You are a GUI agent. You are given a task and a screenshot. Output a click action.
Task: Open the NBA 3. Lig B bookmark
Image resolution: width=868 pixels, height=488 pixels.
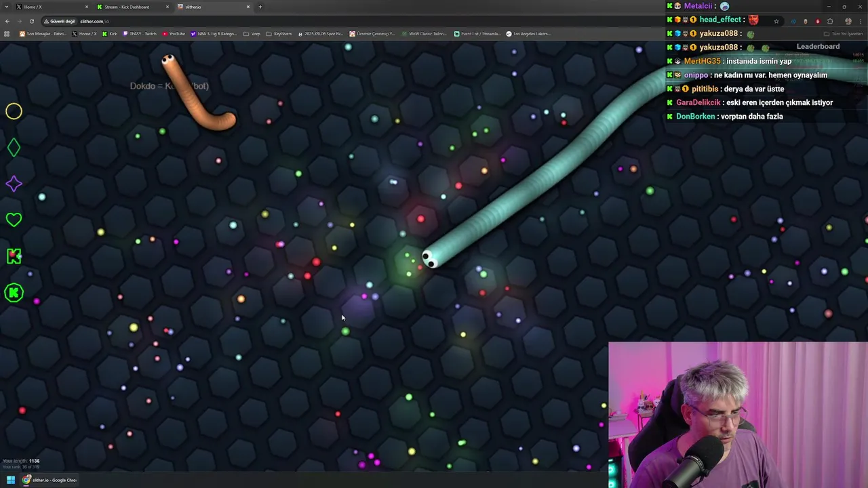[x=214, y=34]
